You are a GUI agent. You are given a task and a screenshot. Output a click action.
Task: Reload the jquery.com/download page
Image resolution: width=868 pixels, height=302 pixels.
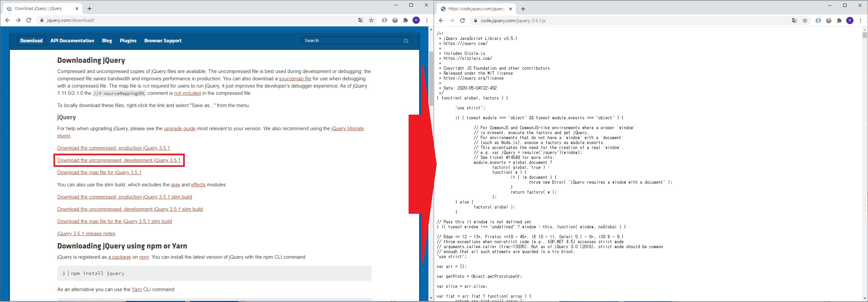(x=29, y=20)
